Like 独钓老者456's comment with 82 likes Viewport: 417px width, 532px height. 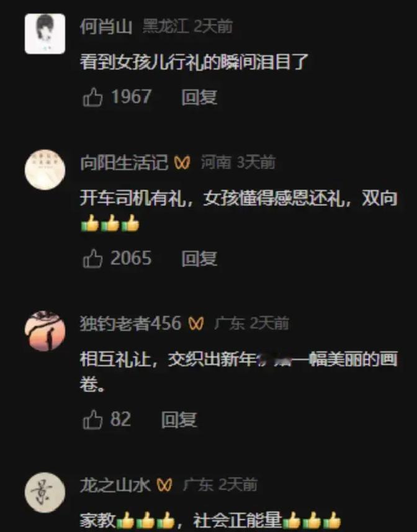point(92,420)
